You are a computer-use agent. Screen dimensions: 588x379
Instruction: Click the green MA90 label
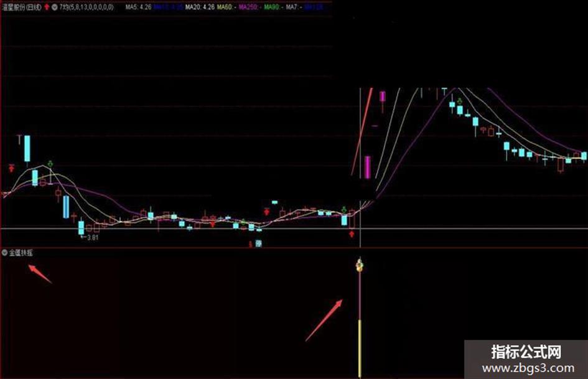click(x=273, y=7)
